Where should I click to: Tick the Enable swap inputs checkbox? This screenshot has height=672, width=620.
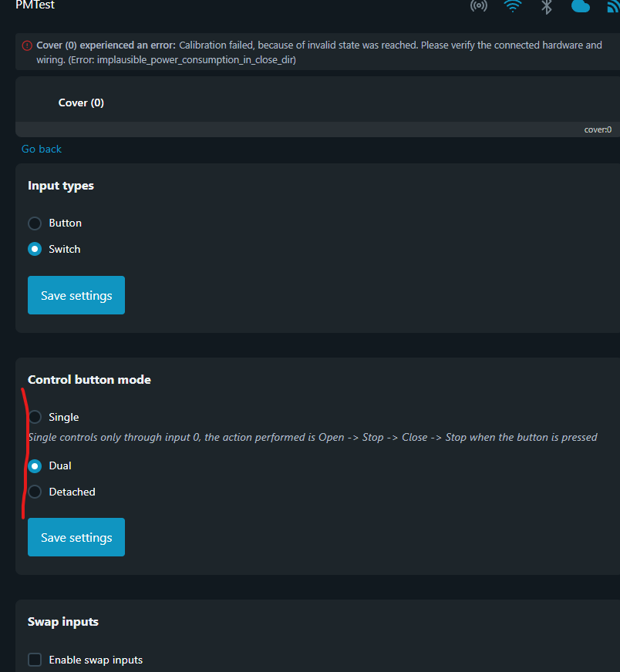pyautogui.click(x=35, y=660)
